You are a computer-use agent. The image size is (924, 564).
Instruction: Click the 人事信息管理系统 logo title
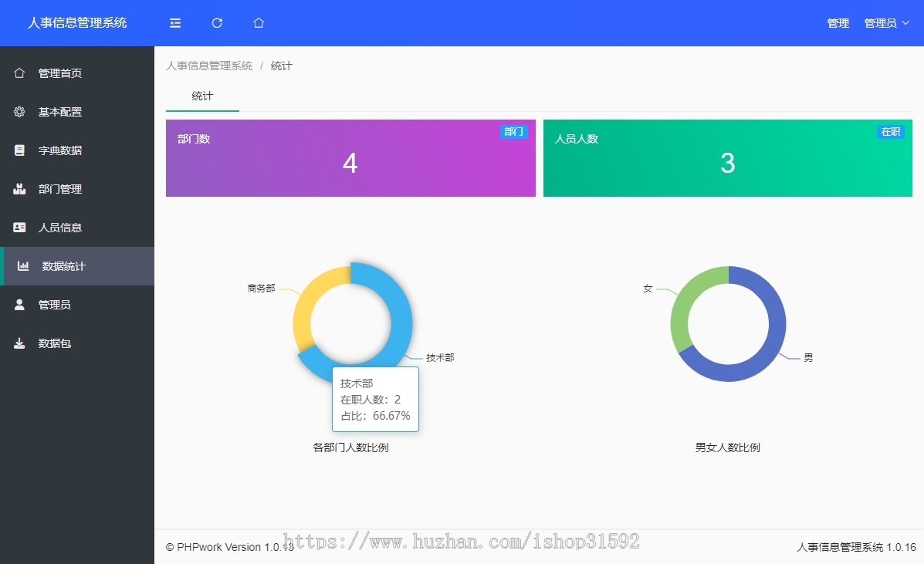click(x=77, y=23)
